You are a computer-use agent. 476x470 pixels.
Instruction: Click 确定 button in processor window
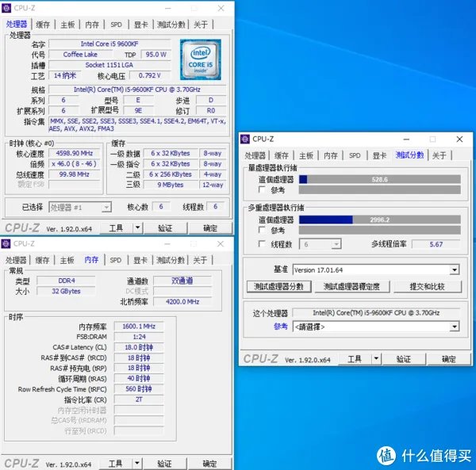[210, 227]
